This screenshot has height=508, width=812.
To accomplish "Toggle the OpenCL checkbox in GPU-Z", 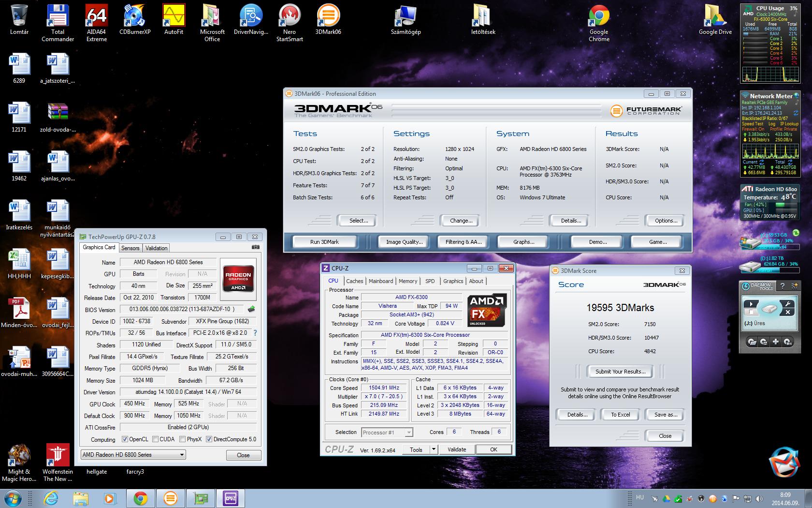I will [x=125, y=439].
